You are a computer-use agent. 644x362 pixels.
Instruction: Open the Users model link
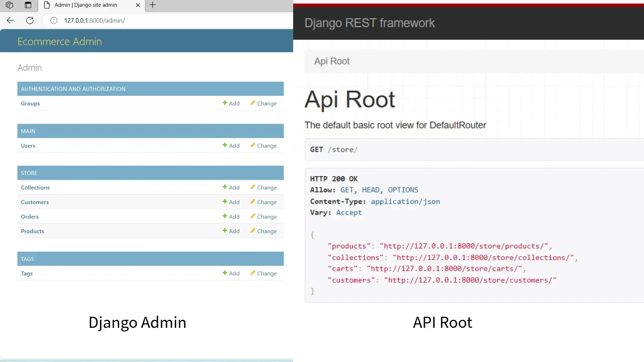coord(28,146)
